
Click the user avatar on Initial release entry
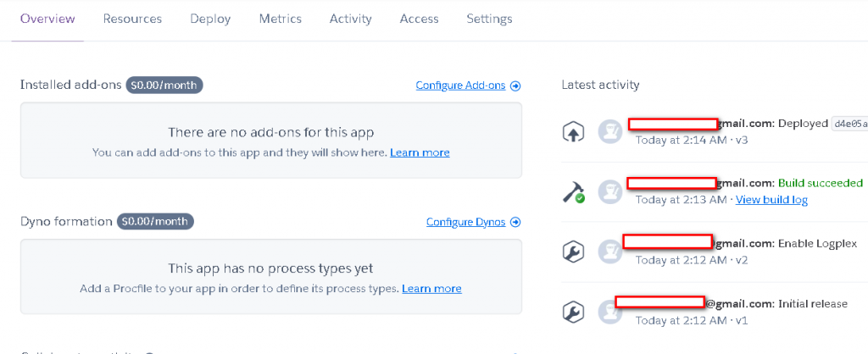[609, 311]
